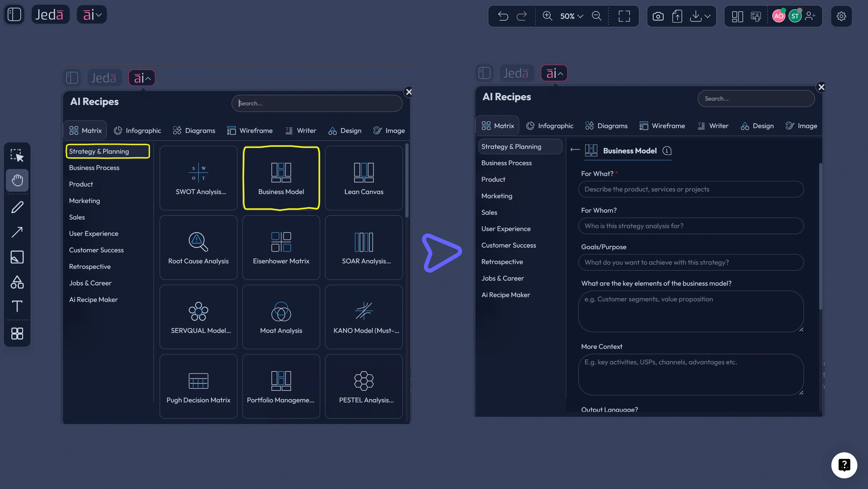Take a screenshot with camera icon
The image size is (868, 489).
658,16
